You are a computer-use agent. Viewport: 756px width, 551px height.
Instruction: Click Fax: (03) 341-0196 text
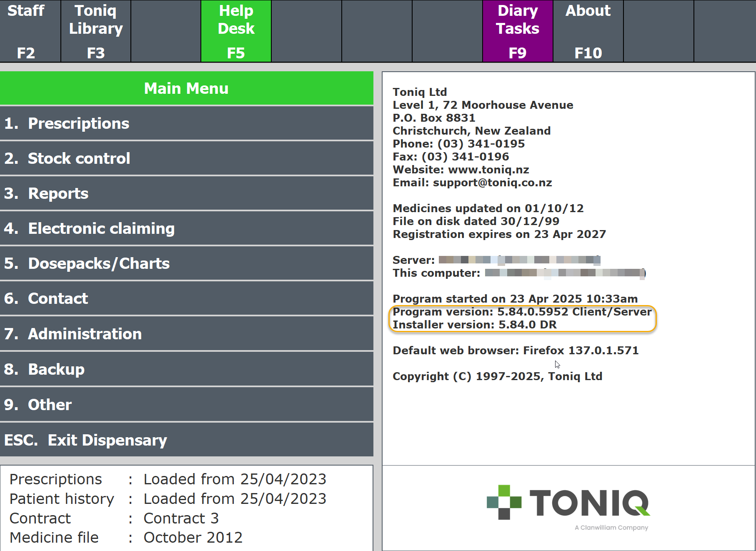[x=451, y=157]
